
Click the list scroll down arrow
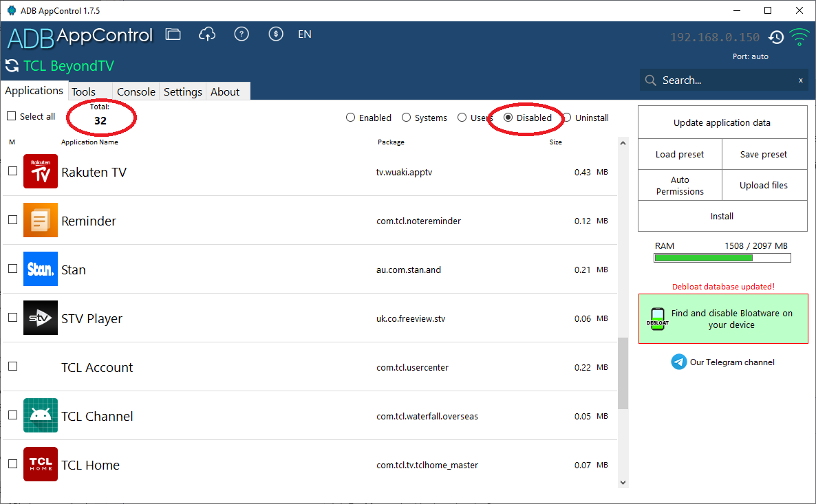(x=623, y=482)
